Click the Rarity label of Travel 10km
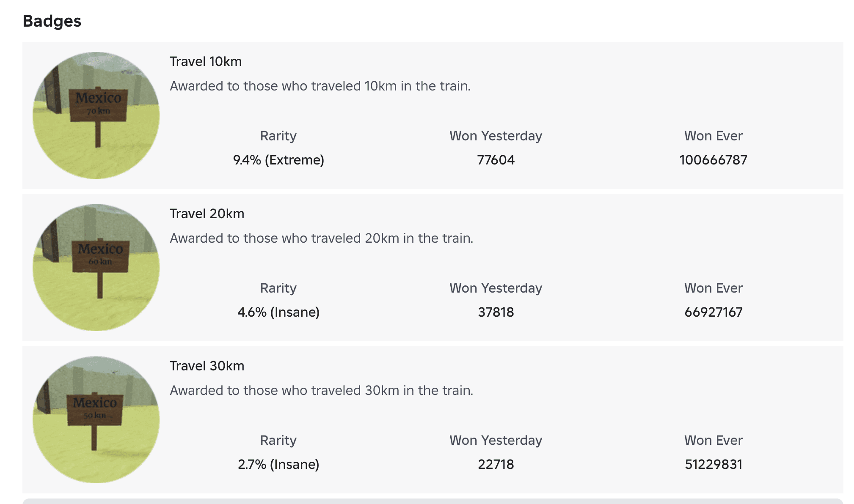The image size is (854, 504). pyautogui.click(x=278, y=136)
